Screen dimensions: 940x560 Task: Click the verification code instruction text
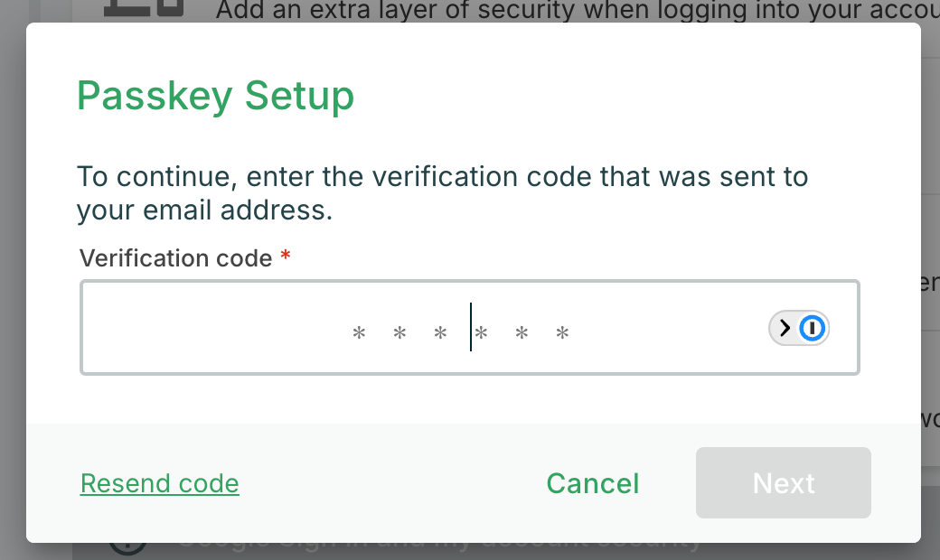(442, 192)
